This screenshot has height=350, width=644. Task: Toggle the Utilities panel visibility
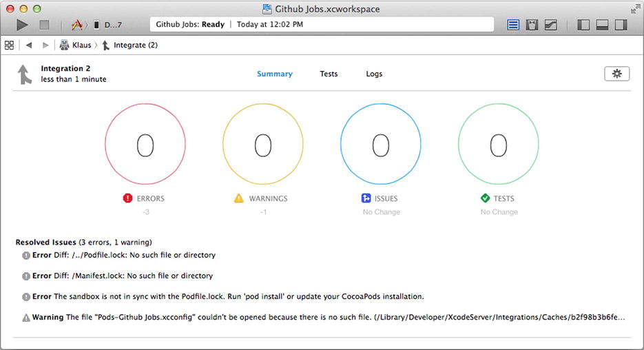point(621,25)
